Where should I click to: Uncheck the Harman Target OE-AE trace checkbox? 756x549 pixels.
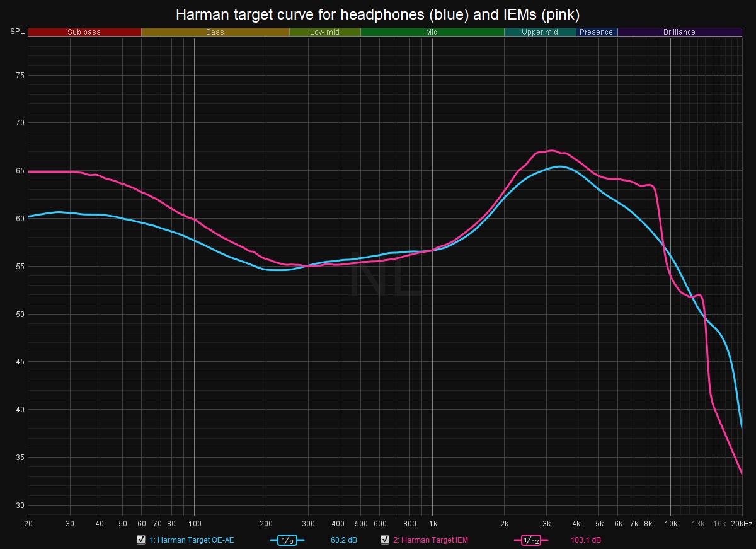pos(141,540)
